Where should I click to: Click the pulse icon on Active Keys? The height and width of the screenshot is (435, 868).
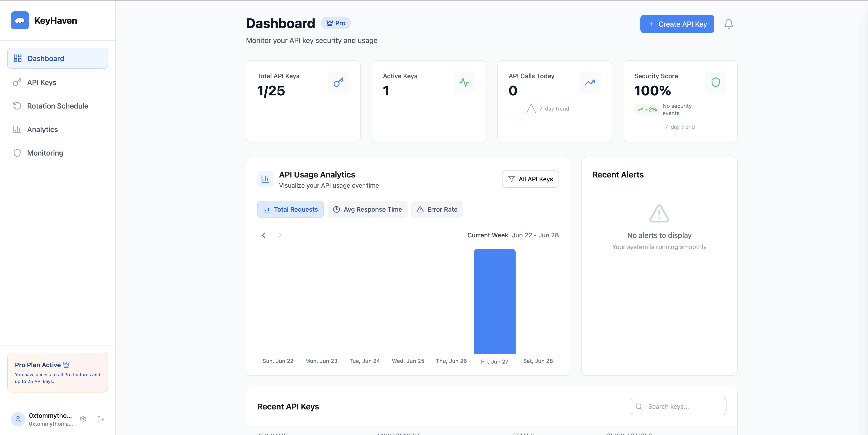pyautogui.click(x=464, y=82)
